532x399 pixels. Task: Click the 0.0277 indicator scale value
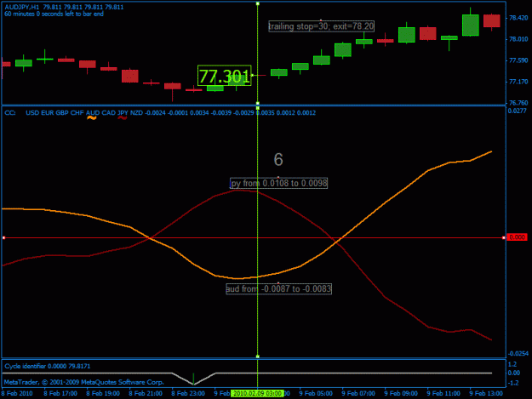[x=517, y=111]
